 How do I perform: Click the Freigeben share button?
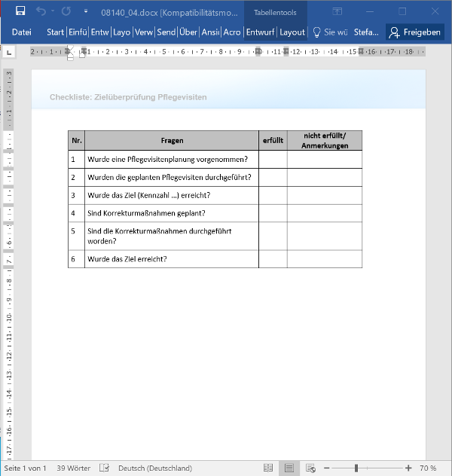[x=415, y=32]
